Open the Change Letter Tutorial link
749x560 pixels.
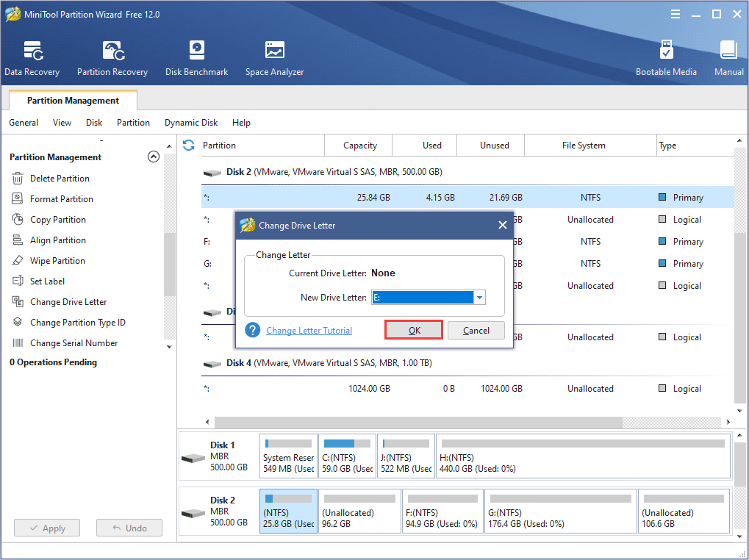tap(309, 331)
